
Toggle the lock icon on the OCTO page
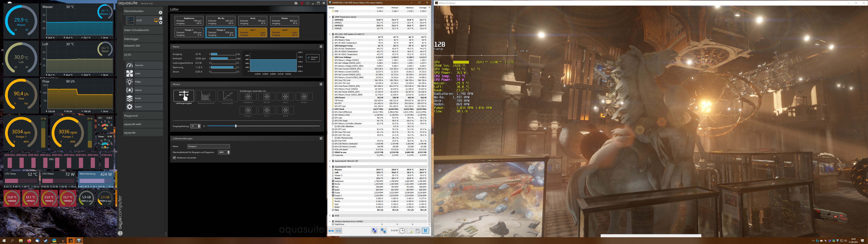click(x=161, y=18)
